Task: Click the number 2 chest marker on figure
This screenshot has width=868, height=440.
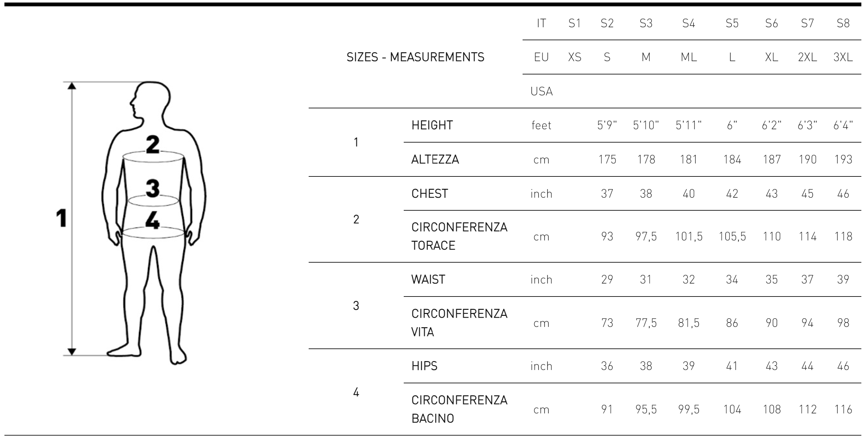Action: click(153, 144)
